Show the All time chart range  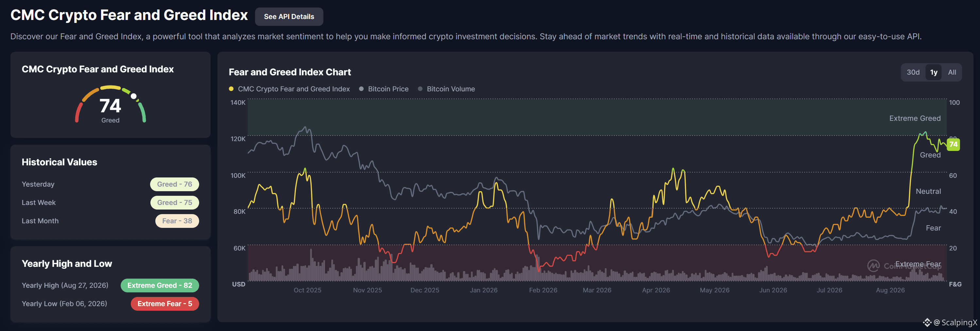pyautogui.click(x=952, y=72)
